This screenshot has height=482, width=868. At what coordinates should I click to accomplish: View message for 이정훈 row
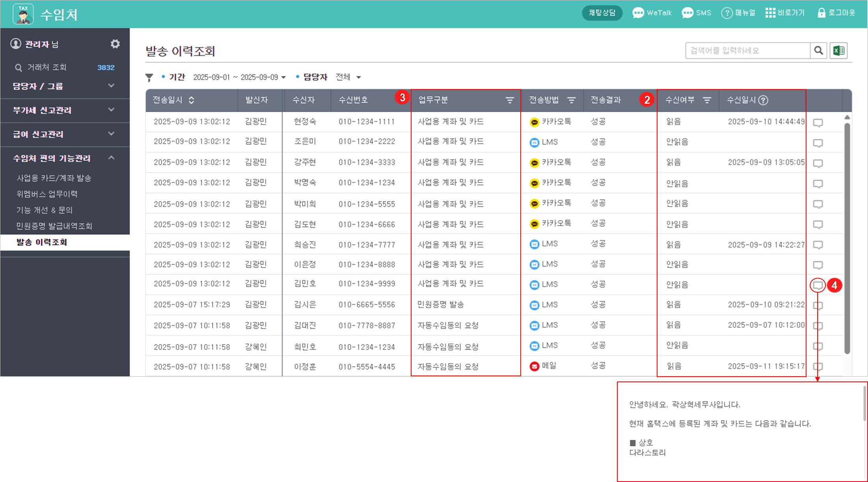pos(818,367)
